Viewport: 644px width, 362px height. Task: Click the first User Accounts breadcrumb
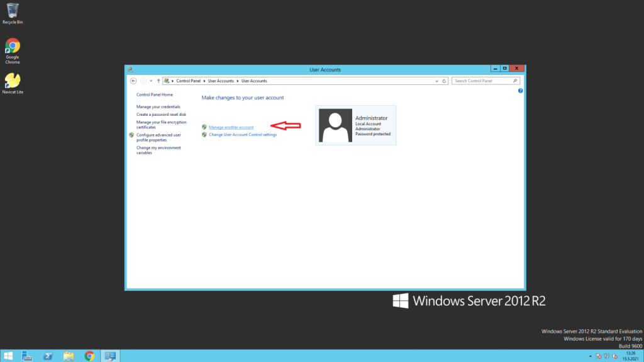(221, 81)
